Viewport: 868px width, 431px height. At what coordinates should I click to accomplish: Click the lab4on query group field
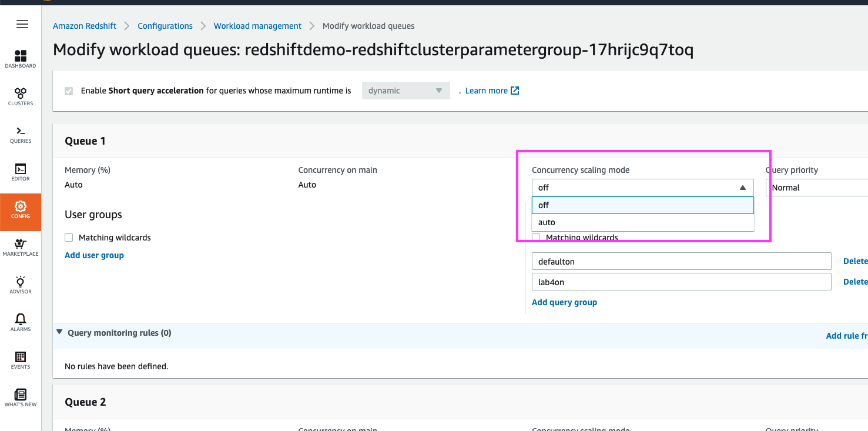681,282
